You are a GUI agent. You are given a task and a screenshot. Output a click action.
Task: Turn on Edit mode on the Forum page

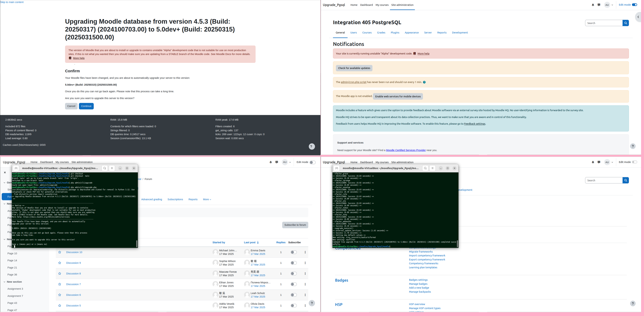click(x=313, y=162)
